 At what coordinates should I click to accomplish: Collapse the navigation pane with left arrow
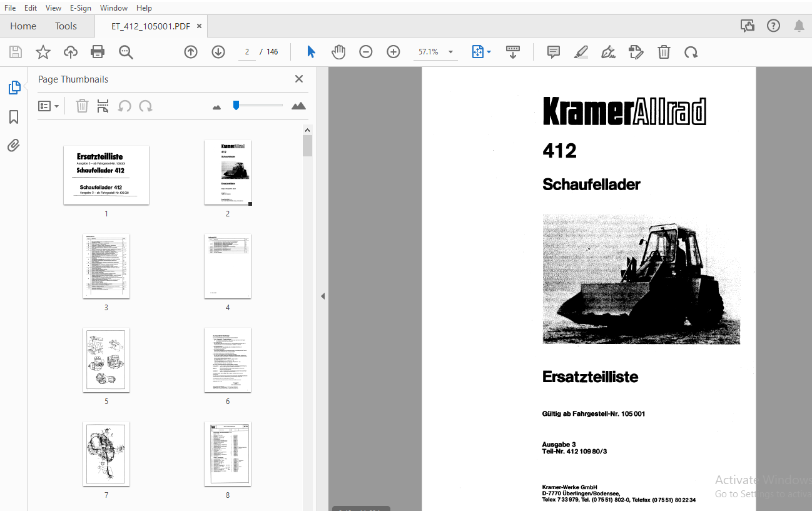(323, 296)
